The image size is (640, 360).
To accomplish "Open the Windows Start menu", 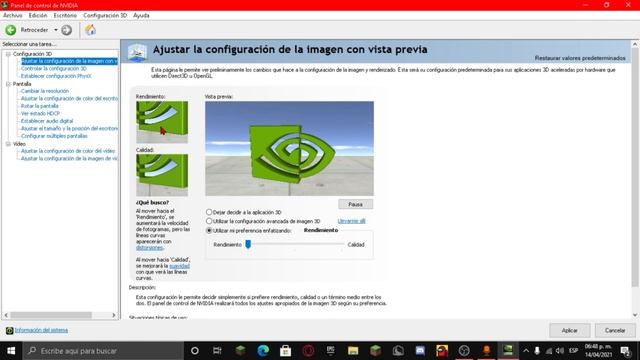I will (11, 351).
